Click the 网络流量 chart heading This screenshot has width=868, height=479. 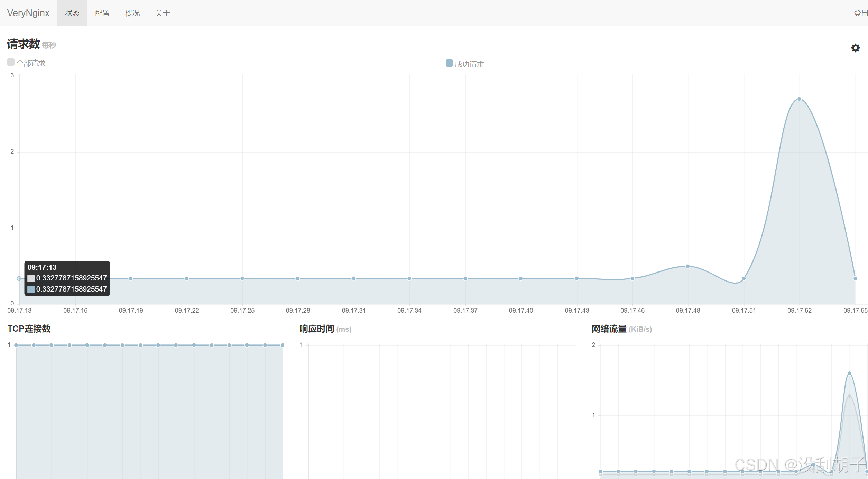[609, 329]
